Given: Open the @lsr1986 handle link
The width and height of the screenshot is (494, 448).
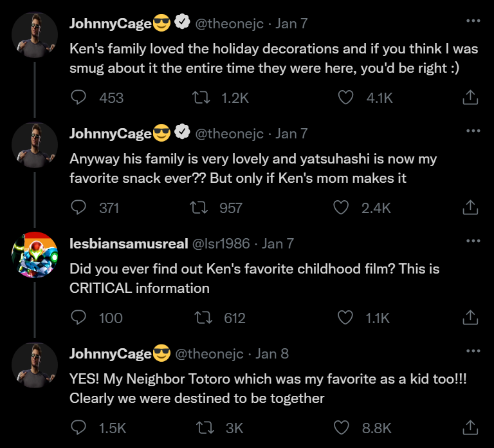Looking at the screenshot, I should coord(222,243).
